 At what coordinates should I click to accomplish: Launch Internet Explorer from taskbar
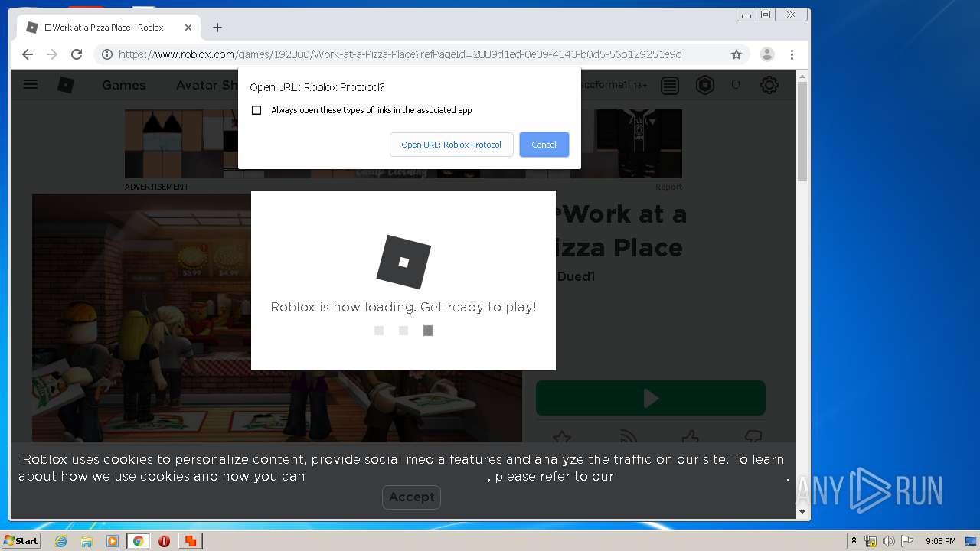click(x=61, y=541)
